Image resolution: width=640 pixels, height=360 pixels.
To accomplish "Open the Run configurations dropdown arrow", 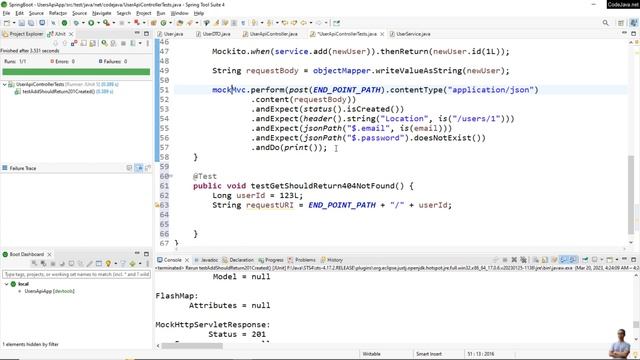I will tap(98, 23).
